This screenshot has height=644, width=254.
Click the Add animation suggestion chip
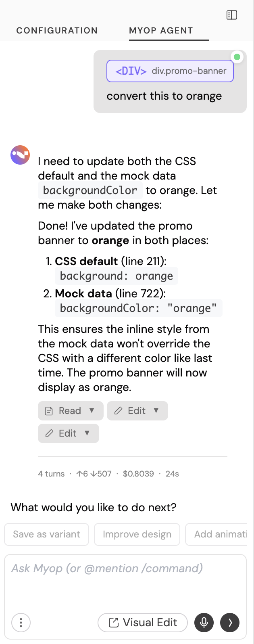(218, 534)
